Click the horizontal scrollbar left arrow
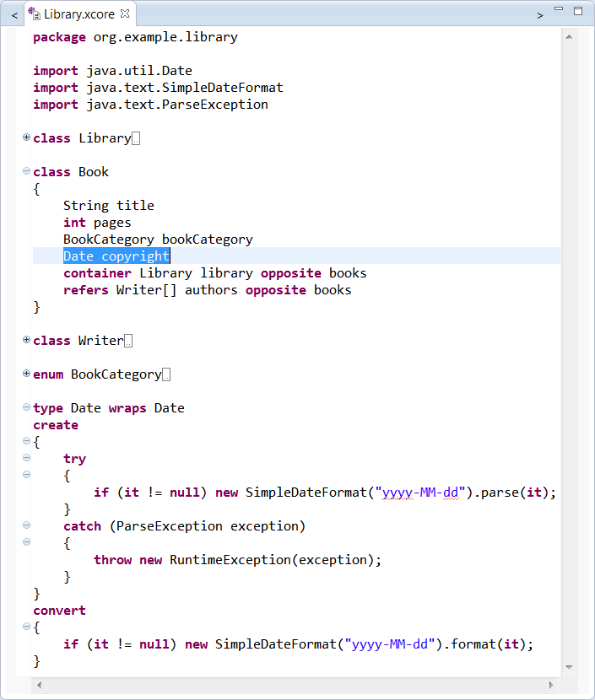The width and height of the screenshot is (595, 700). click(40, 685)
